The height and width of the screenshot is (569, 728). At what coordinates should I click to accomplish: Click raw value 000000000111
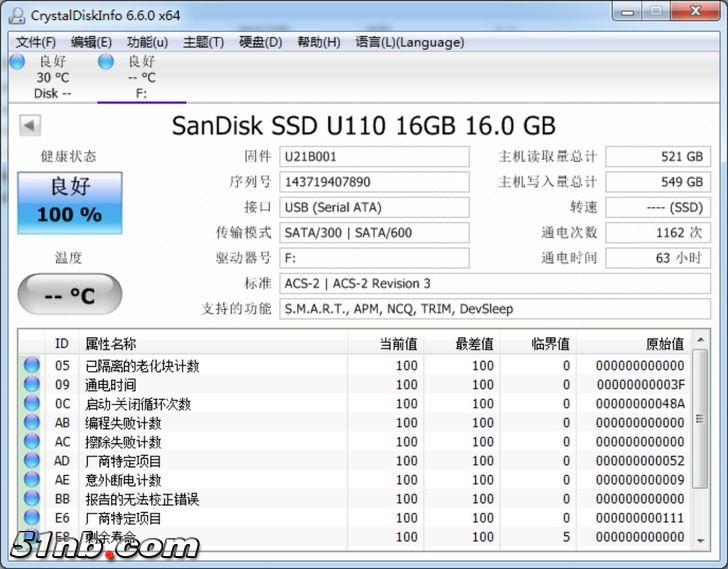click(x=640, y=517)
